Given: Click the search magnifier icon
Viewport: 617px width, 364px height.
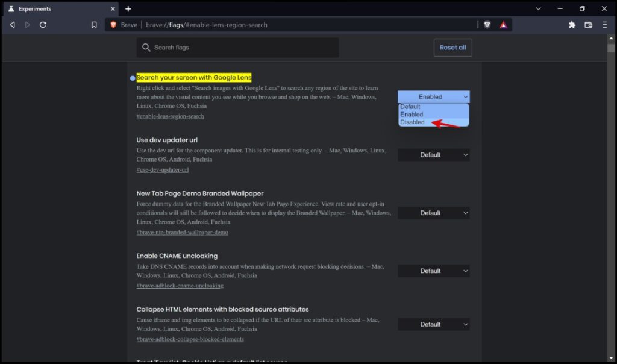Looking at the screenshot, I should click(146, 48).
